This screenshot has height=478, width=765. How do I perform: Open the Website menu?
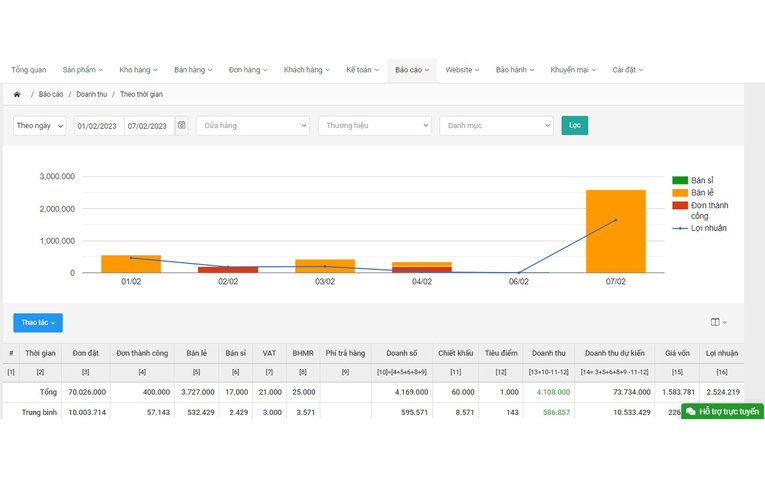(x=462, y=70)
